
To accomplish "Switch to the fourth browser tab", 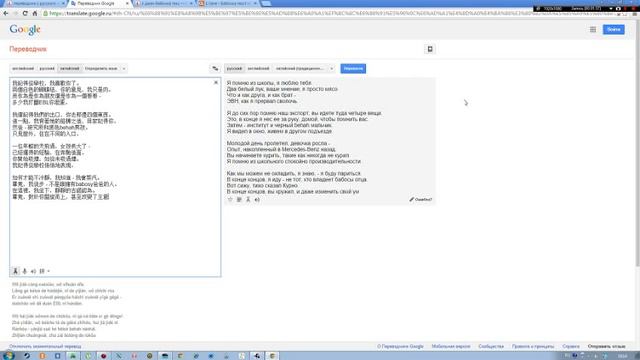I will click(228, 3).
